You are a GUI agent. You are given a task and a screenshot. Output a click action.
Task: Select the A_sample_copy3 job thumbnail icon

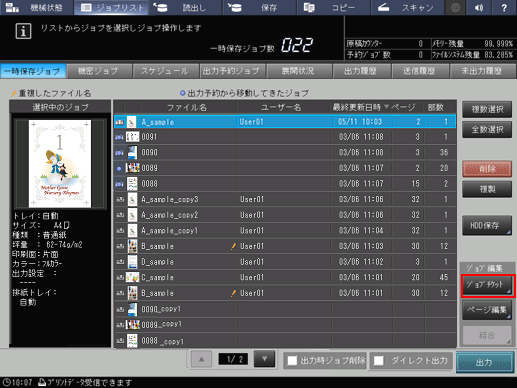tap(132, 199)
